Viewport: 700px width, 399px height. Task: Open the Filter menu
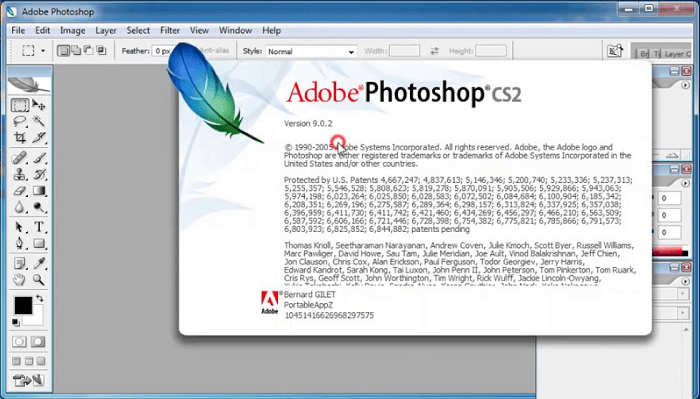click(x=170, y=30)
